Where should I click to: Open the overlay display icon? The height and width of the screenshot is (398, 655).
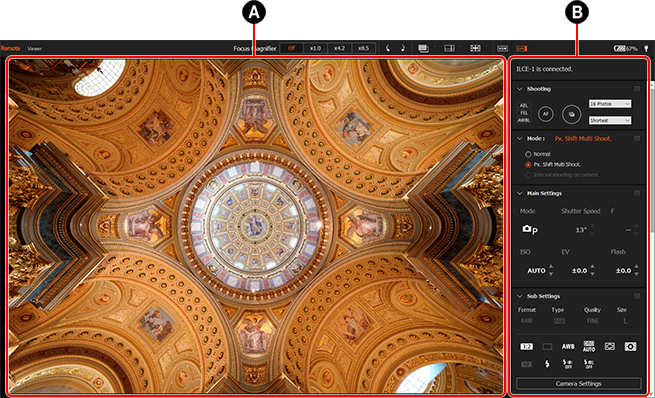pos(423,48)
